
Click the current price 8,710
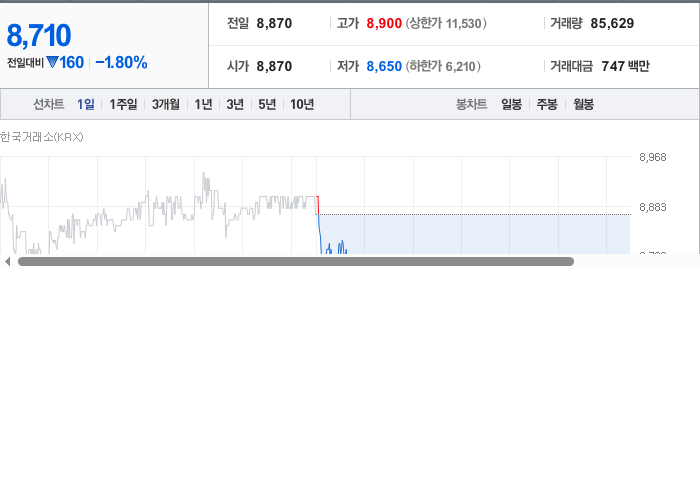39,35
